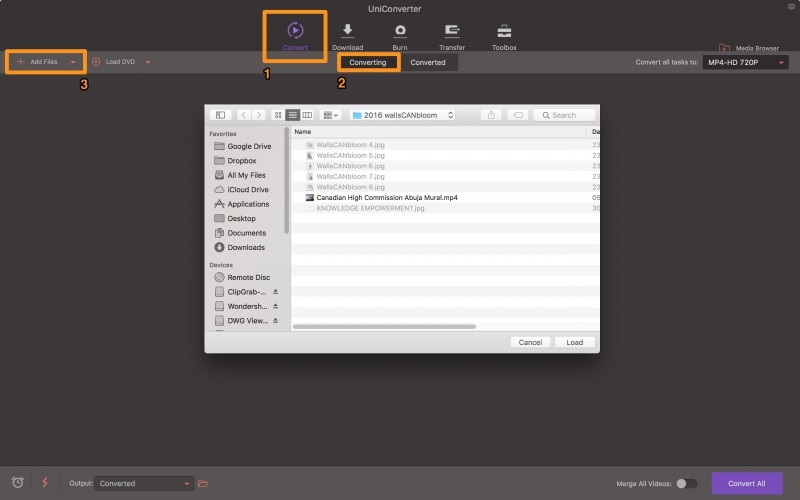Viewport: 800px width, 500px height.
Task: Select Remote Disc under Devices
Action: click(x=243, y=277)
